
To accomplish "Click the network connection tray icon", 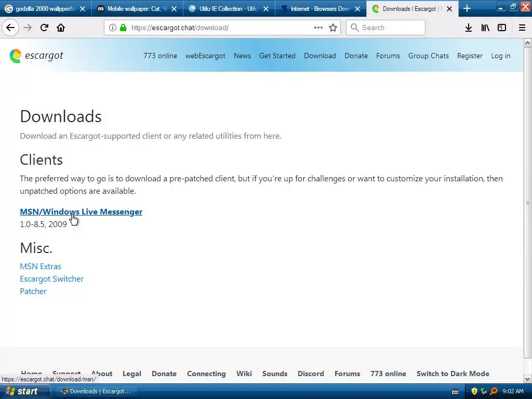I will click(x=484, y=391).
